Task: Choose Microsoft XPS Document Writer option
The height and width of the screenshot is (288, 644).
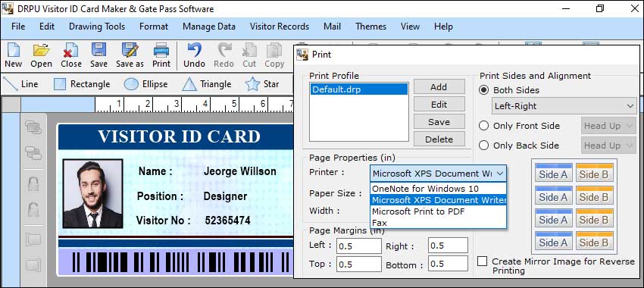Action: point(438,200)
